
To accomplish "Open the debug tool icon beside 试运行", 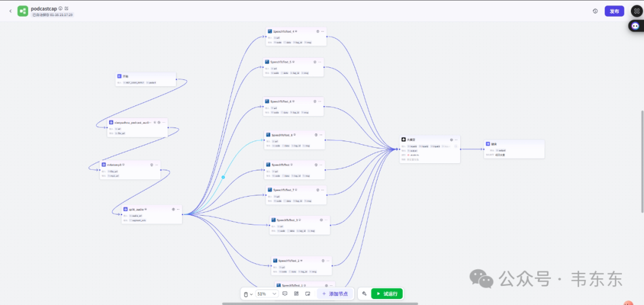I will click(364, 294).
